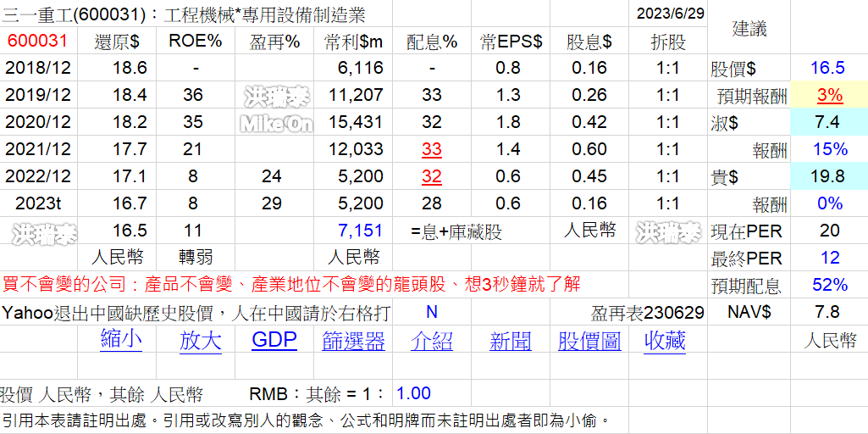Select the 盈再表230629 cell

647,313
